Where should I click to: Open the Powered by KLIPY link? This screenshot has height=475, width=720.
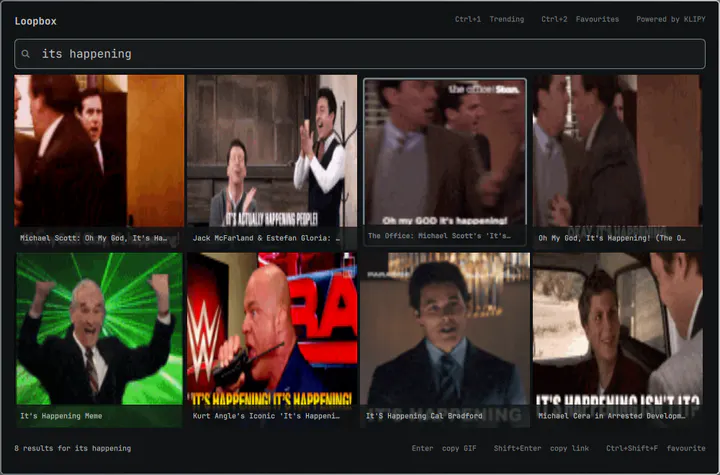point(670,19)
